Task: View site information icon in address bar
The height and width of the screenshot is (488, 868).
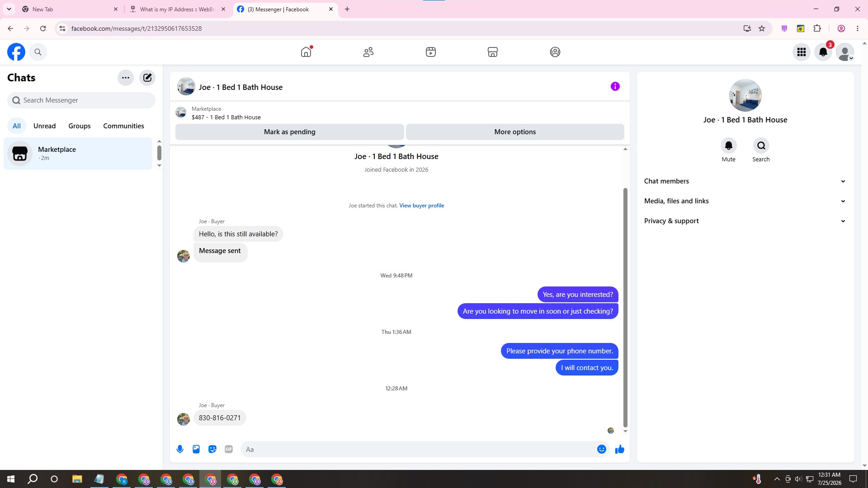Action: point(62,28)
